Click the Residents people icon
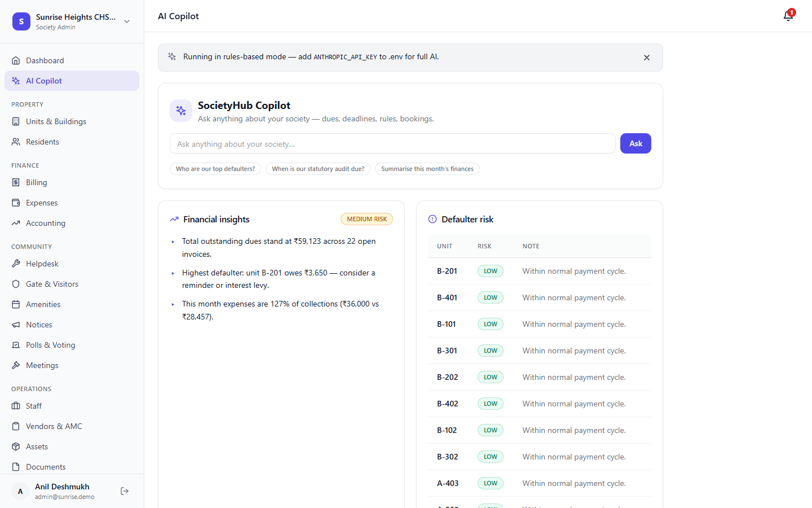Viewport: 812px width, 508px height. [16, 142]
